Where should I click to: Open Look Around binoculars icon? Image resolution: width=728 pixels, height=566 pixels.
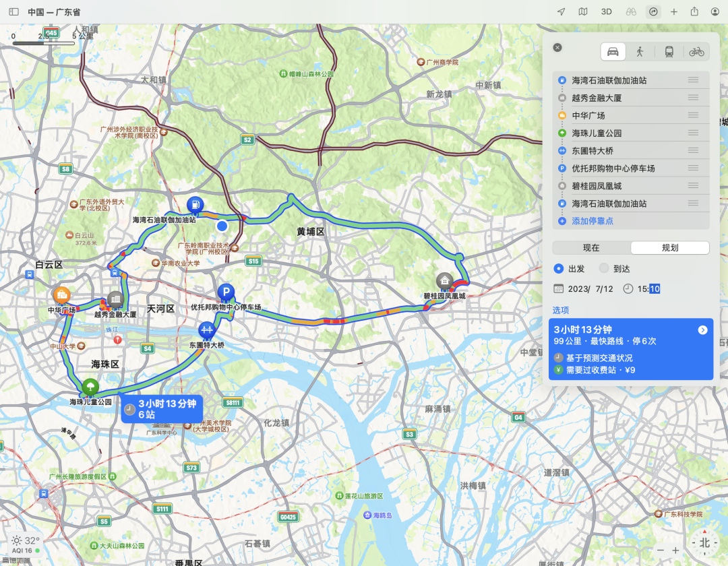(631, 12)
